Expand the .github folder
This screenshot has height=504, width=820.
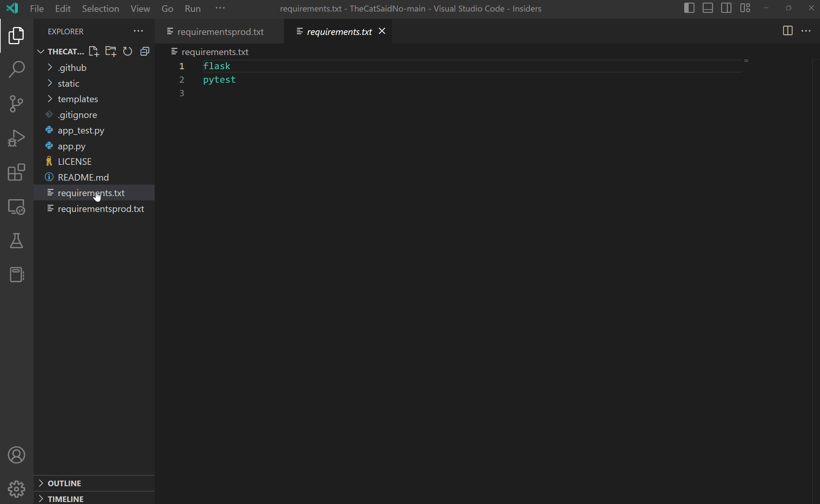click(x=50, y=67)
